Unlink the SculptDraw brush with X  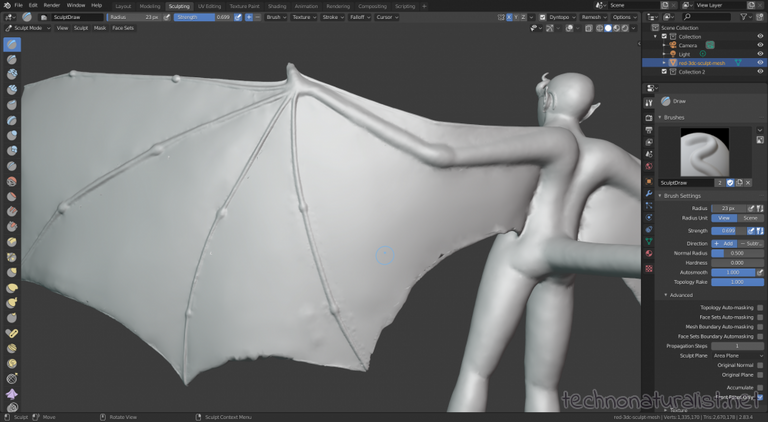click(x=748, y=183)
